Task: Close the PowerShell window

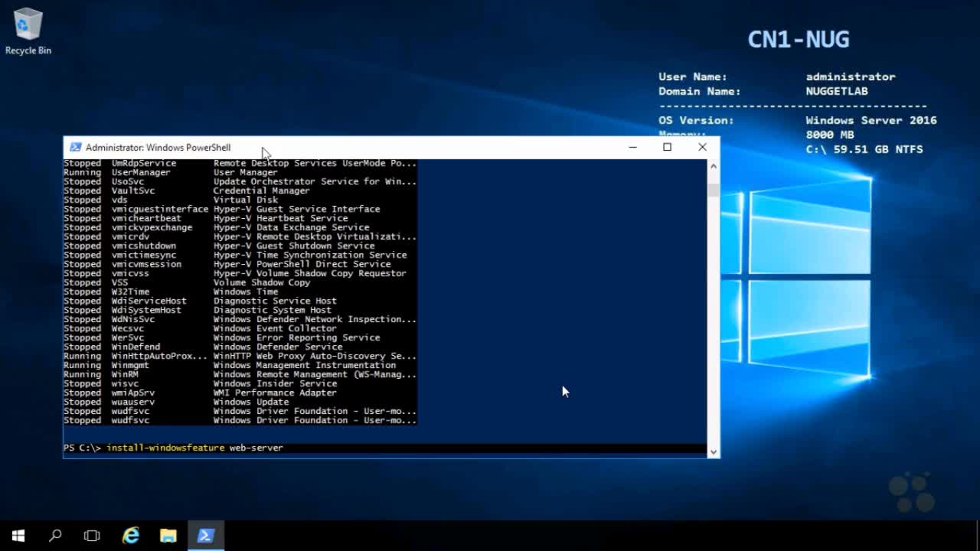Action: click(x=702, y=147)
